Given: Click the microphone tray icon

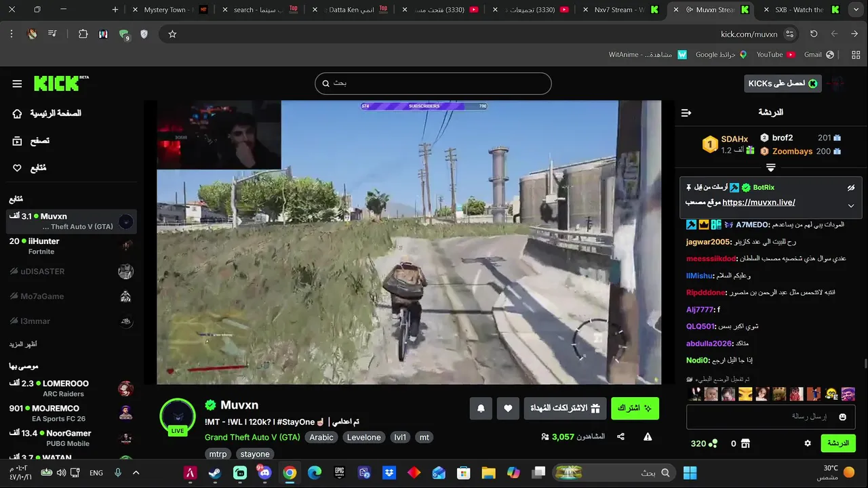Looking at the screenshot, I should (x=118, y=472).
